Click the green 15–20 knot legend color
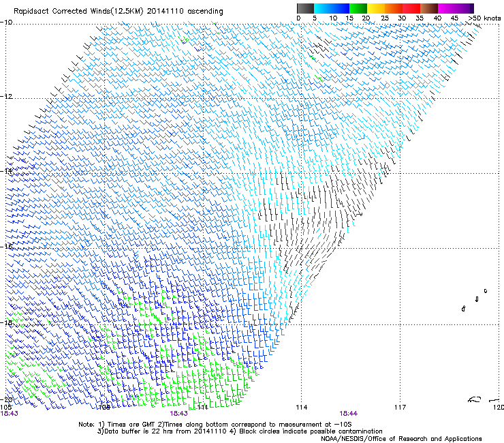Screen dimensions: 504x443 pyautogui.click(x=358, y=8)
